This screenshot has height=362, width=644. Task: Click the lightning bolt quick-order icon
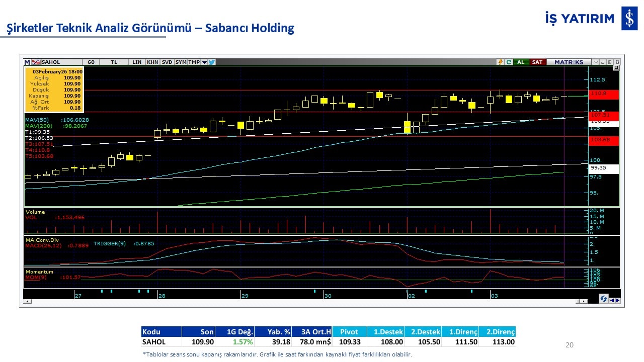coord(500,62)
